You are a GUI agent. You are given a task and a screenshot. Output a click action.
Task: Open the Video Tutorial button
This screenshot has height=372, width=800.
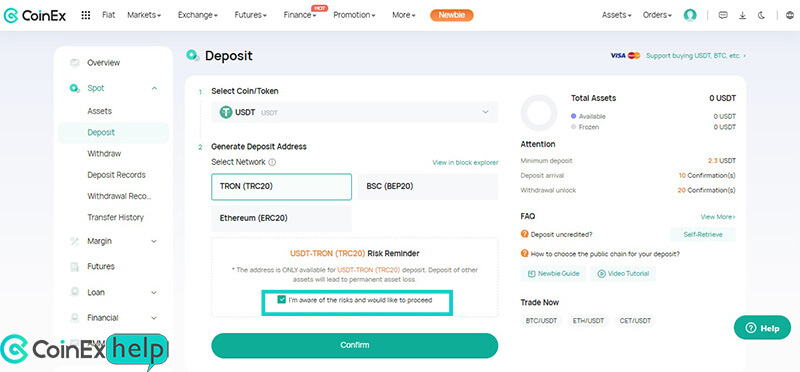623,274
